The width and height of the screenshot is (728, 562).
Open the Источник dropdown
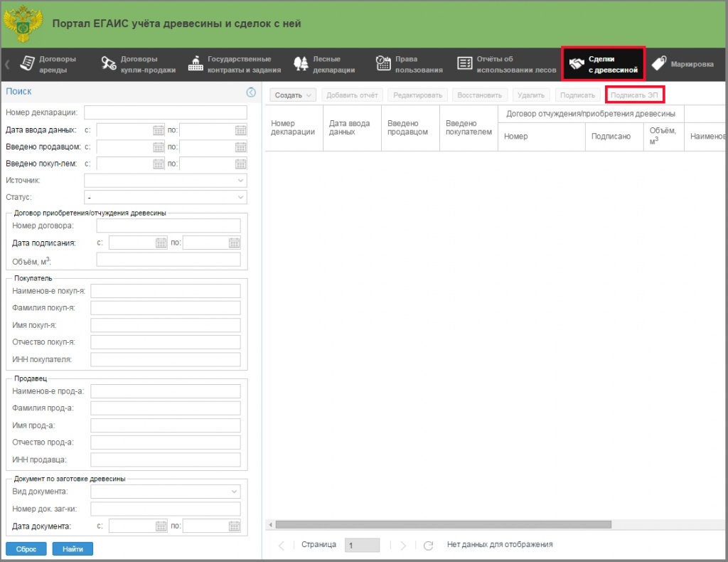pos(240,181)
